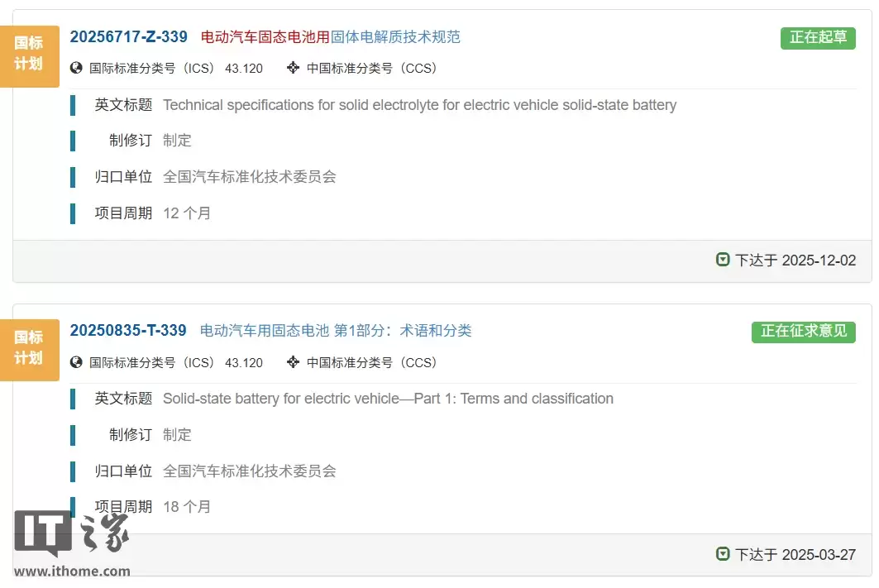Click the second orange 国标计划 badge
879x588 pixels.
30,348
